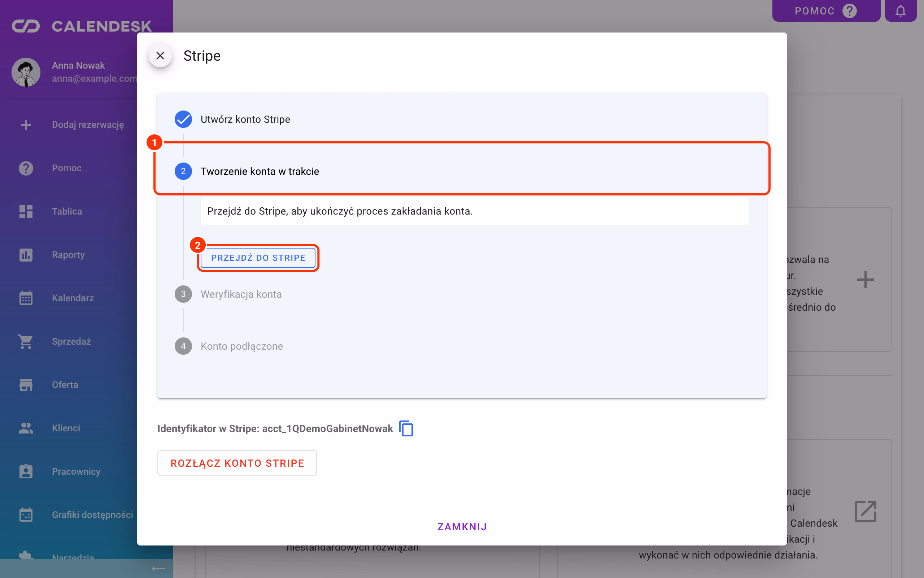The width and height of the screenshot is (924, 578).
Task: Open the Pomoc help button in top bar
Action: click(x=826, y=11)
